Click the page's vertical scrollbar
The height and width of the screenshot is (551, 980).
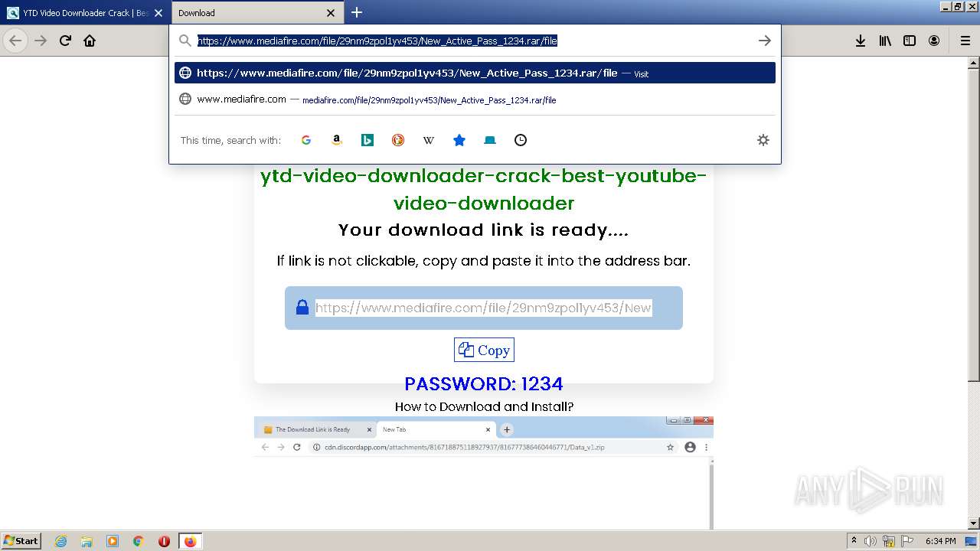(974, 223)
